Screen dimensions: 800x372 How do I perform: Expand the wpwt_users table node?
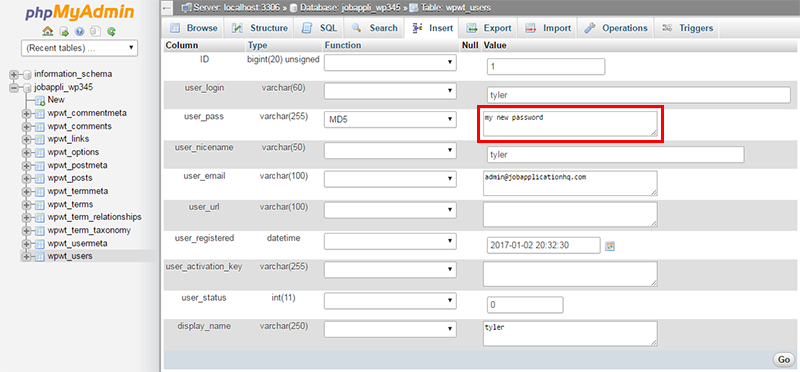point(26,257)
